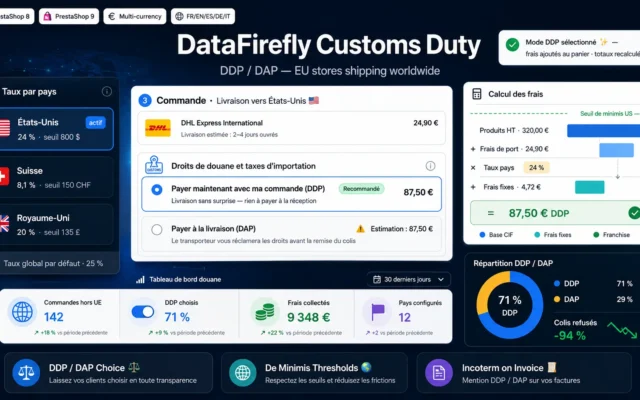
Task: Click the Swiss flag icon
Action: coord(4,176)
